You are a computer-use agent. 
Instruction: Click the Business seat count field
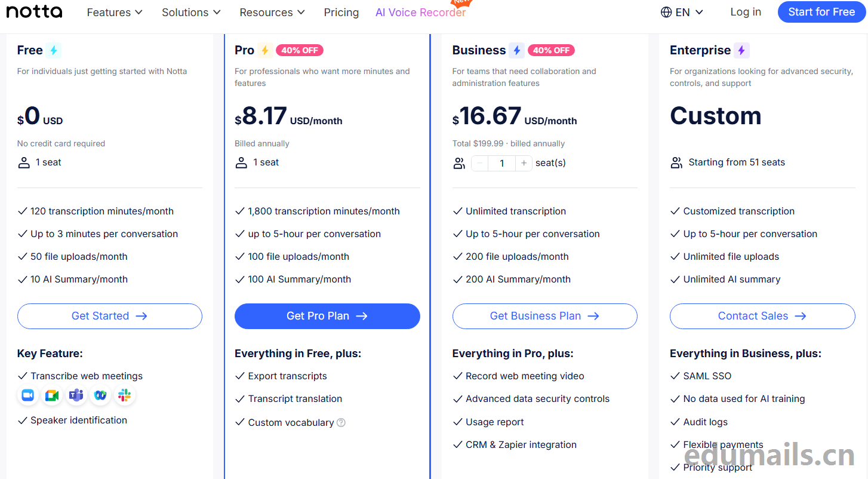point(501,163)
